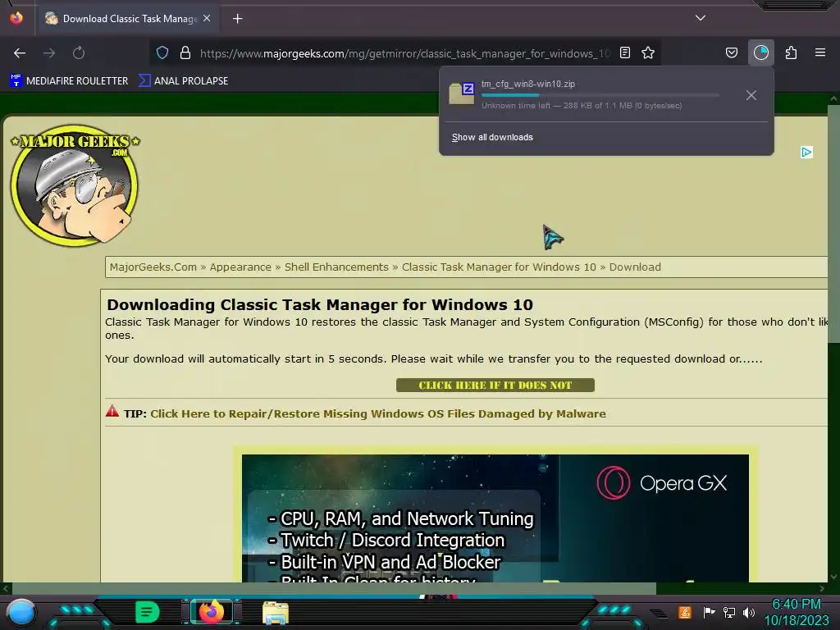Go back to the previous page
The height and width of the screenshot is (630, 840).
click(20, 53)
